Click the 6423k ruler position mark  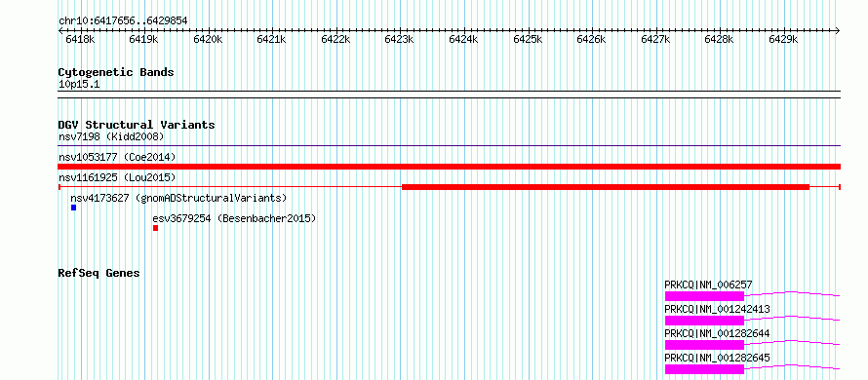[399, 39]
